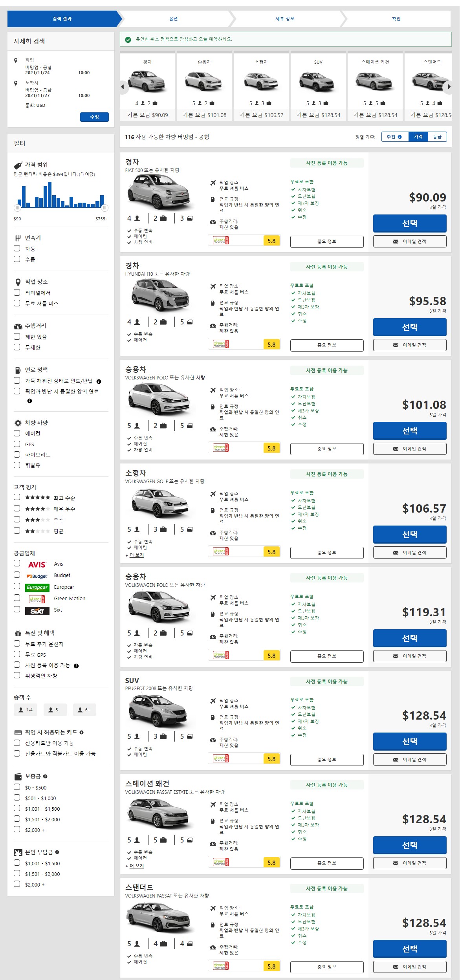
Task: Check the $0 - $500 deposit filter
Action: [17, 787]
